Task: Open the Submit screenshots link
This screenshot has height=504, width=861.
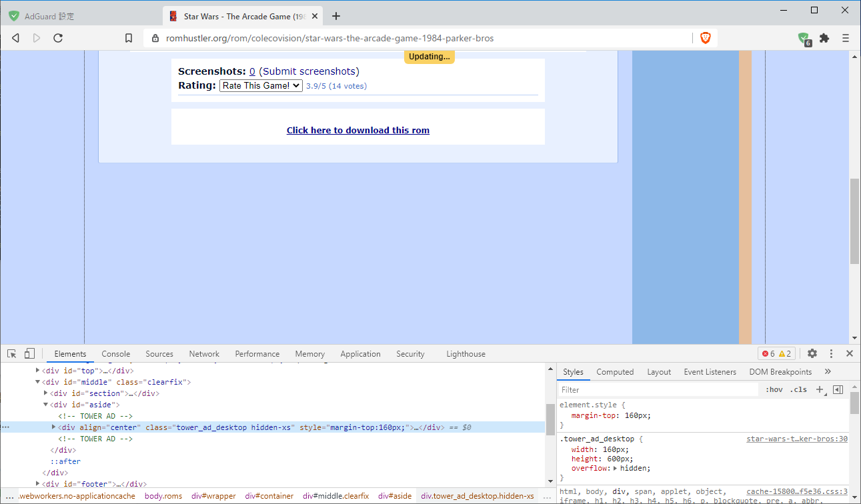Action: 308,71
